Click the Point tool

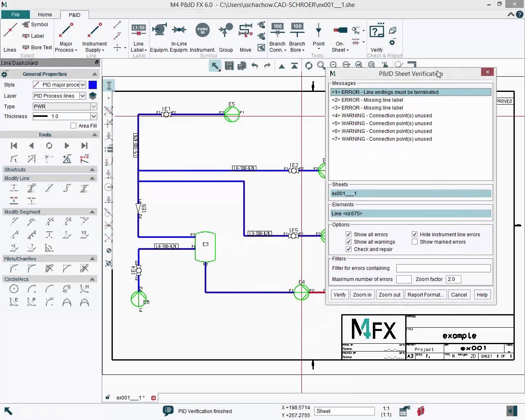pos(319,38)
